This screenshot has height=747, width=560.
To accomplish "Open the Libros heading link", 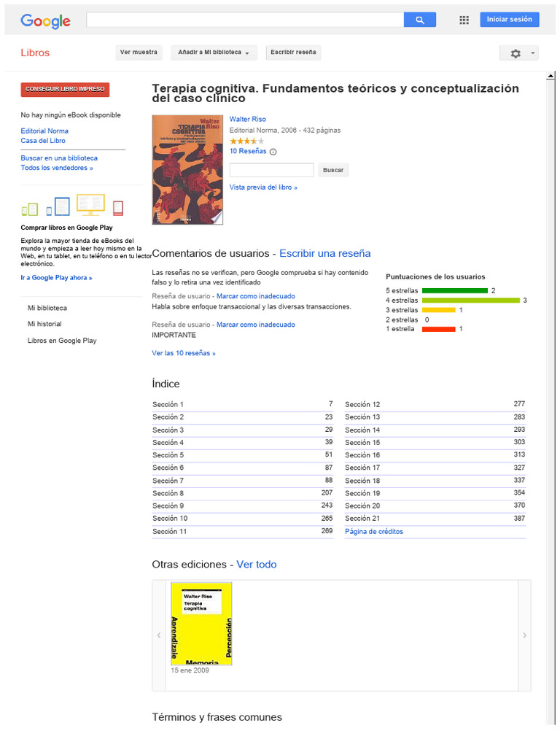I will [35, 53].
